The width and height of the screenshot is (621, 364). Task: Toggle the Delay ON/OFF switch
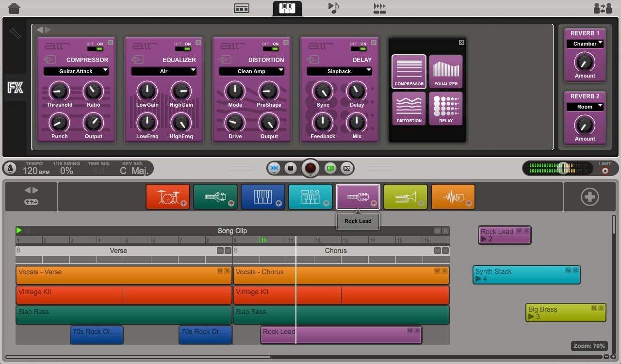(x=359, y=49)
